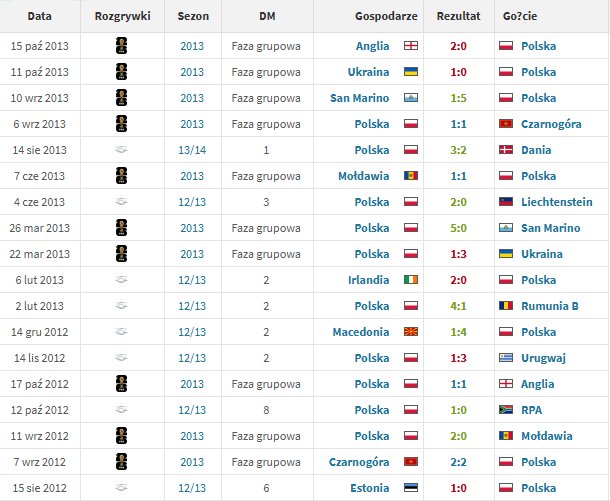Click the England flag in the 15 paź 2013 row
Screen dimensions: 610x501
(411, 46)
